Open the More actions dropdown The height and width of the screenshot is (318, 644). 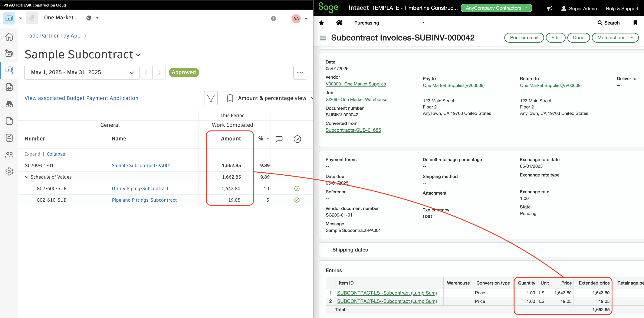coord(615,38)
